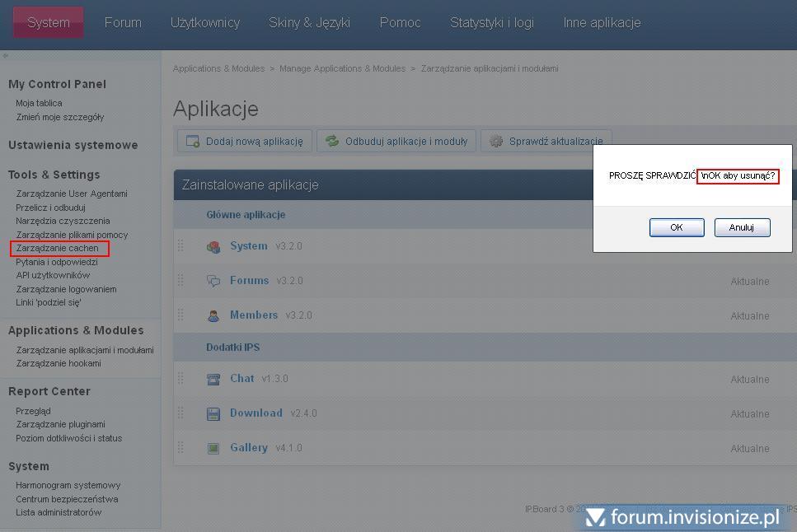
Task: Open Zarządzanie cachem in sidebar
Action: point(57,248)
